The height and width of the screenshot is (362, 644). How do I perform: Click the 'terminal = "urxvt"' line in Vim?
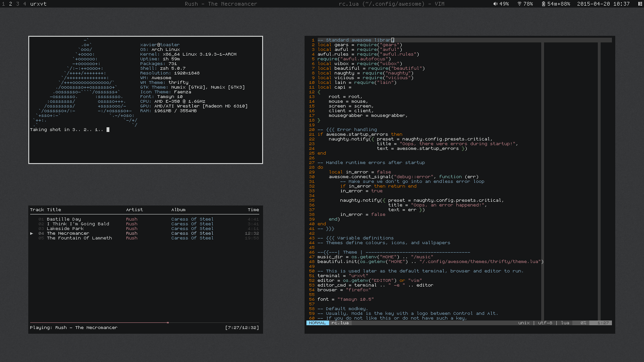pyautogui.click(x=343, y=276)
